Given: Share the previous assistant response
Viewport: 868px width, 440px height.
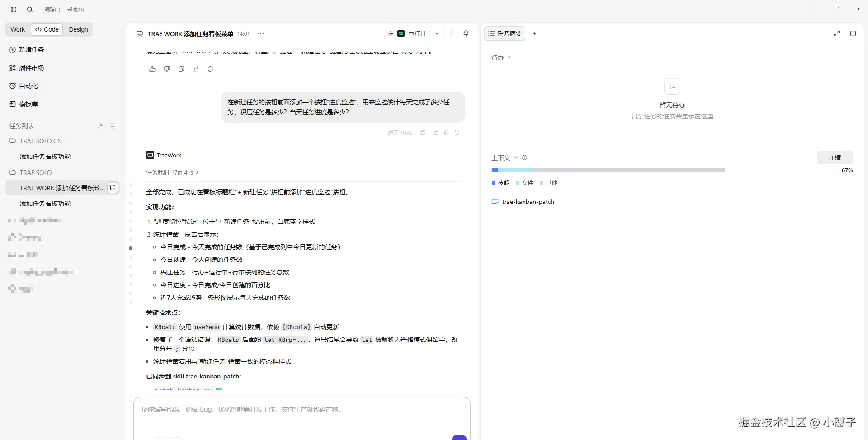Looking at the screenshot, I should [196, 69].
